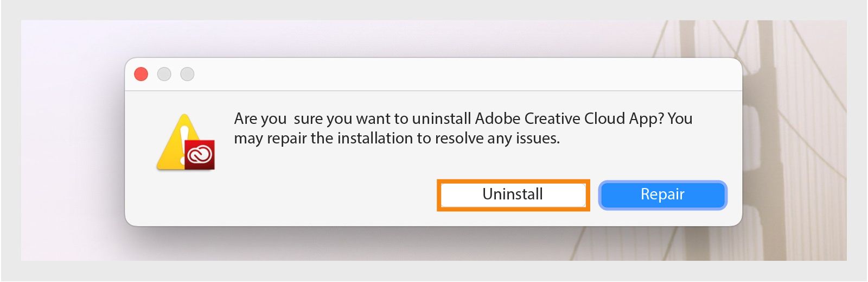
Task: Choose Repair to fix the installation
Action: (662, 195)
